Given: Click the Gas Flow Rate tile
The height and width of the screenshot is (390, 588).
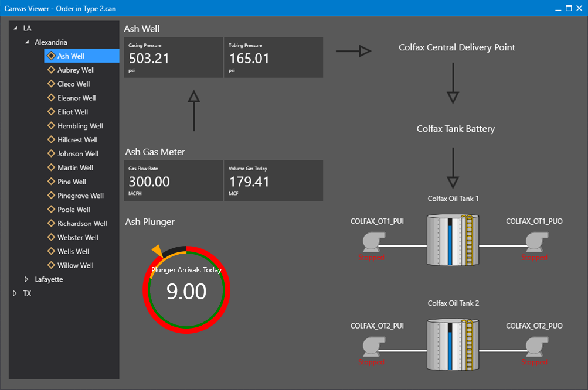Looking at the screenshot, I should [174, 180].
